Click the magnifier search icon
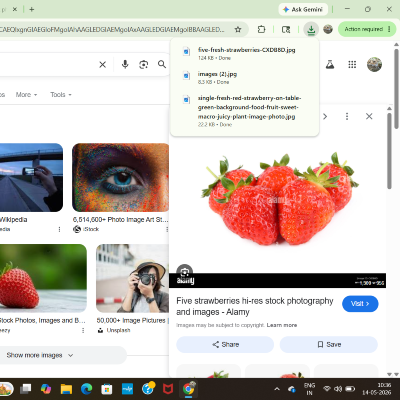This screenshot has height=400, width=400. pos(162,64)
